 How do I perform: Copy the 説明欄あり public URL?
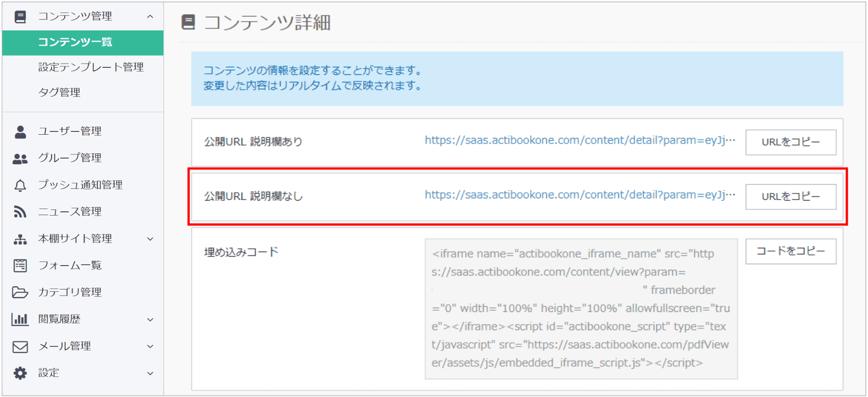tap(791, 142)
